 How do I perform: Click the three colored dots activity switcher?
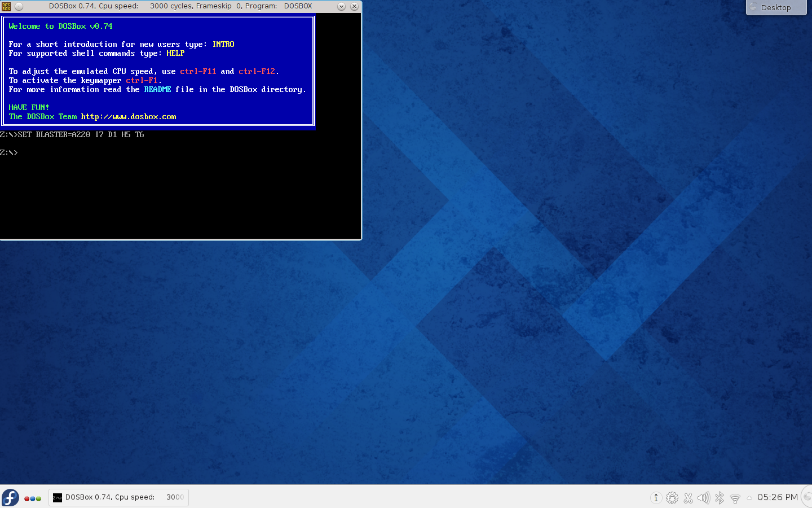[33, 498]
